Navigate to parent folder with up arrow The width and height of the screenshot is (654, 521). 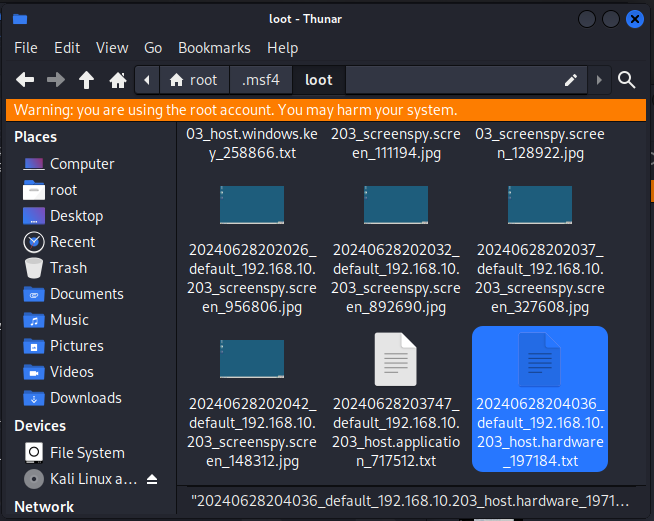(x=86, y=79)
